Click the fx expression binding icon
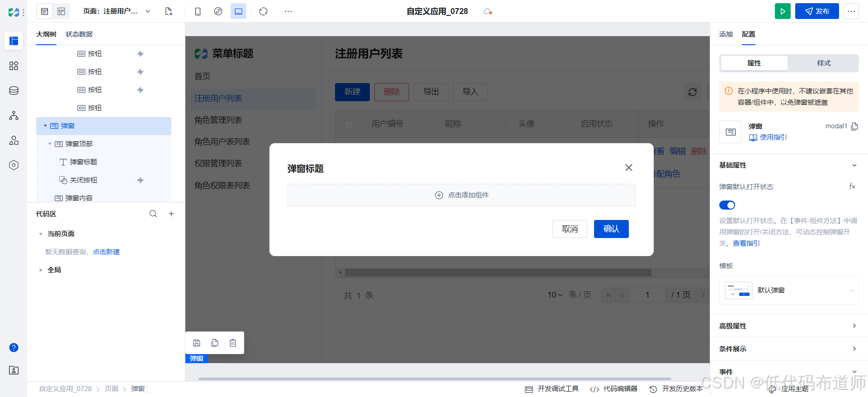 pyautogui.click(x=852, y=186)
